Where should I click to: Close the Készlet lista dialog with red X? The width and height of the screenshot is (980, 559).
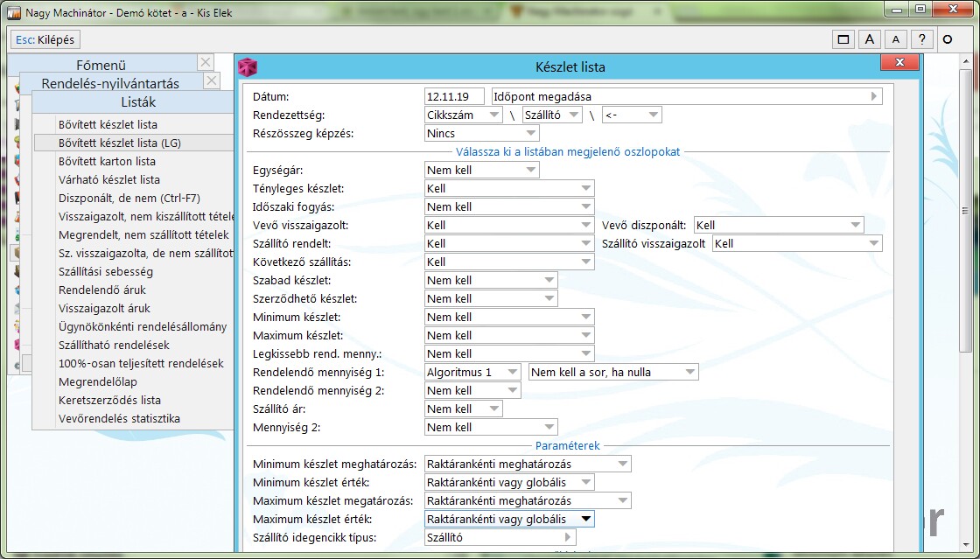pos(892,62)
